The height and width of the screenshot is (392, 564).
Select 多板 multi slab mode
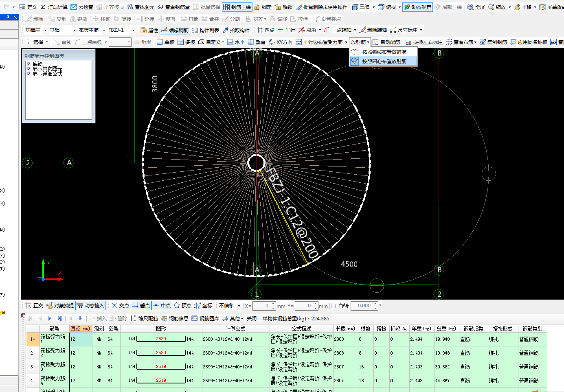pos(187,42)
